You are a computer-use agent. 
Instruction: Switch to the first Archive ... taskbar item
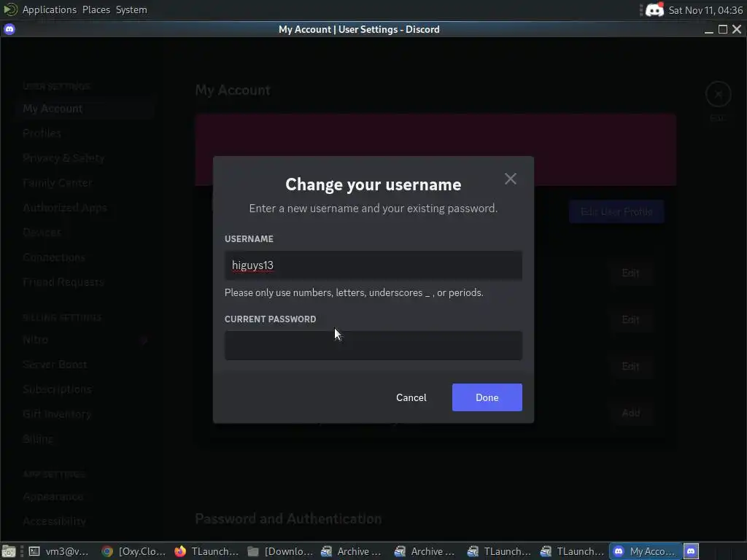[351, 551]
